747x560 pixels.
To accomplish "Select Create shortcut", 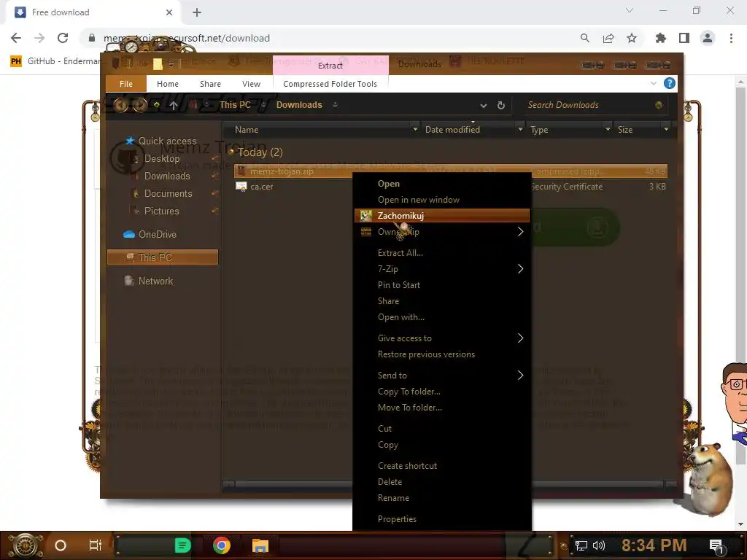I will [407, 466].
